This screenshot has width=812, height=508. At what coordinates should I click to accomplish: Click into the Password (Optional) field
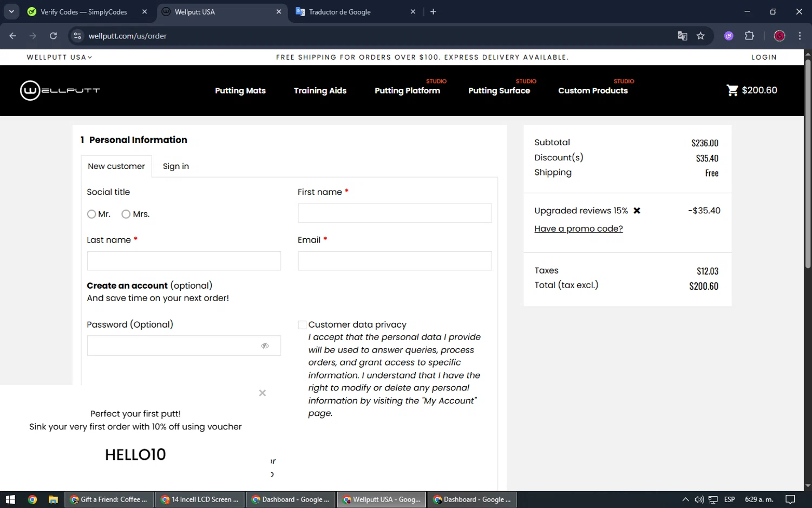pos(184,346)
